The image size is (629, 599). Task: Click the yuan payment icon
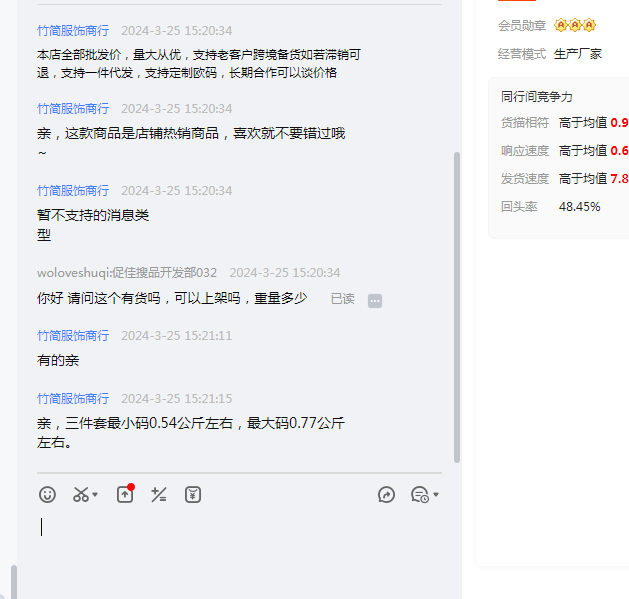coord(193,494)
